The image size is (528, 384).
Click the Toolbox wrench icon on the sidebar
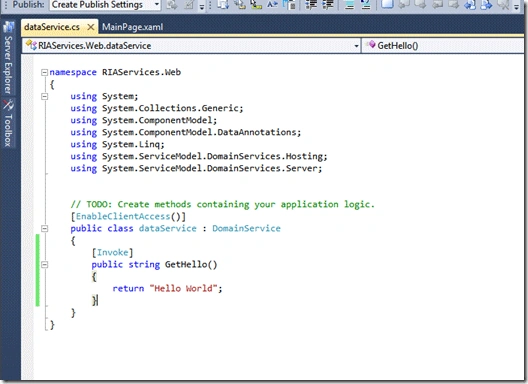(x=8, y=105)
